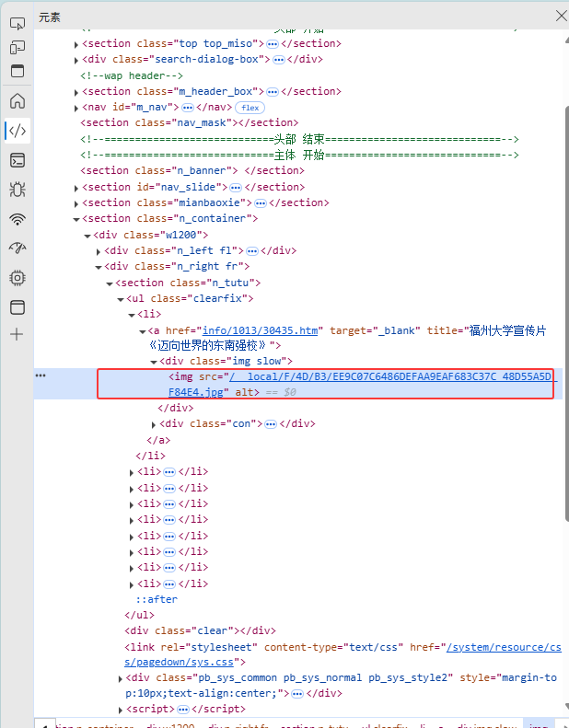Open the Performance gauge tool
Image resolution: width=569 pixels, height=728 pixels.
click(17, 248)
